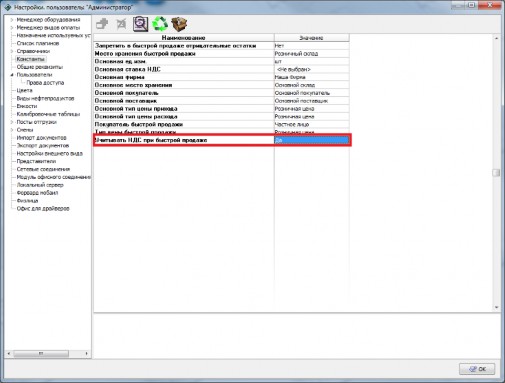Click the tree's horizontal scrollbar right arrow
505x383 pixels.
[86, 353]
